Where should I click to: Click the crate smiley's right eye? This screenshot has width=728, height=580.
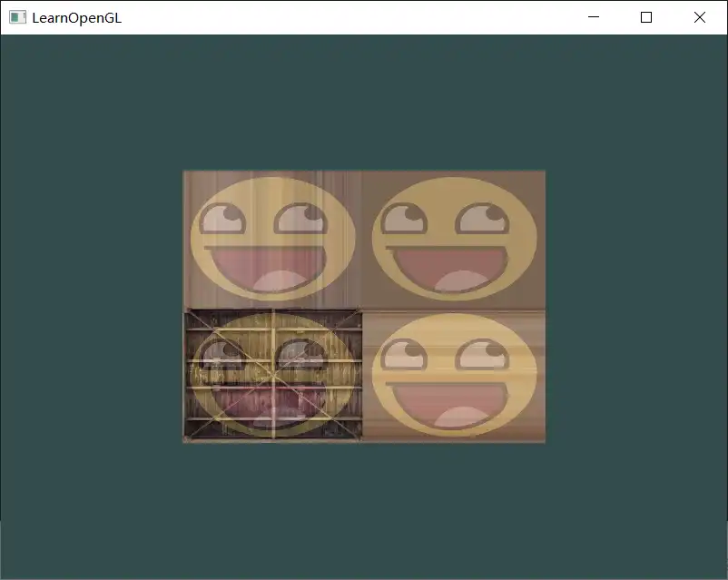tap(300, 355)
